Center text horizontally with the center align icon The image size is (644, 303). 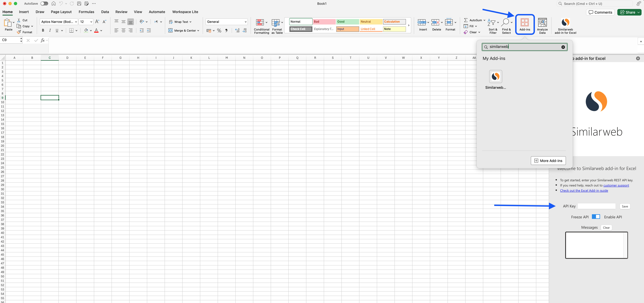pyautogui.click(x=124, y=30)
